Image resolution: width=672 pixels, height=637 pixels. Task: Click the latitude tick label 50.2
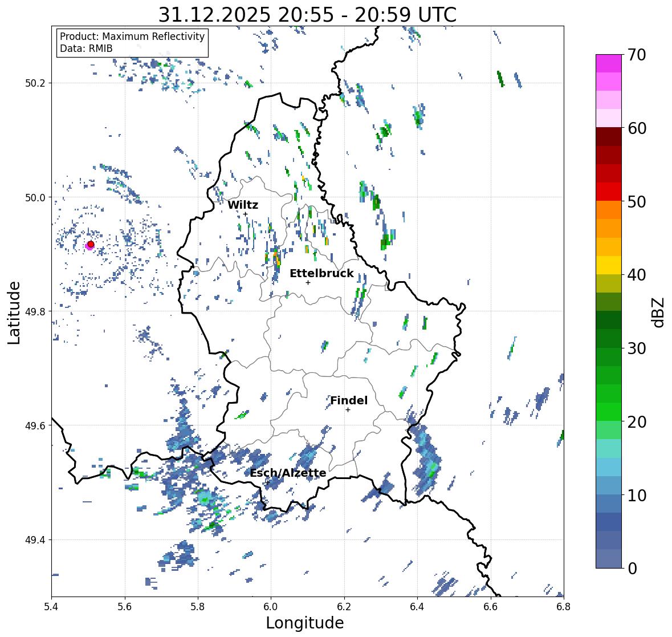(35, 83)
